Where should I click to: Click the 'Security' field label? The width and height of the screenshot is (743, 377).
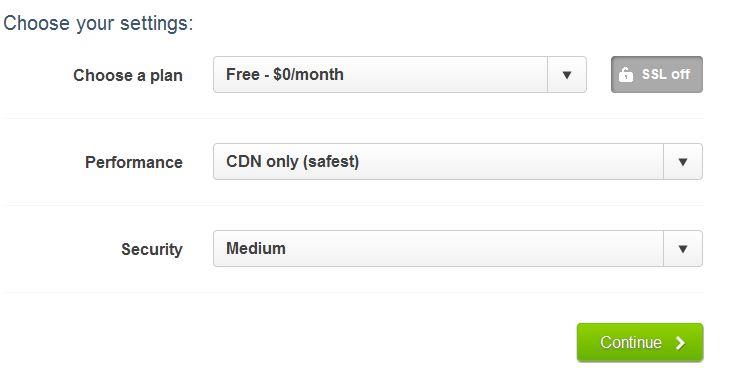pos(152,250)
